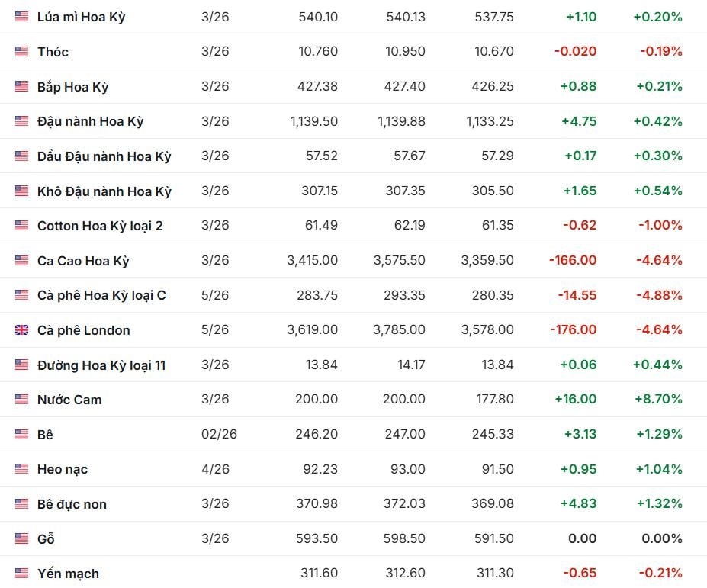Click the flag icon next to Heo nạc
This screenshot has height=588, width=707.
click(21, 469)
